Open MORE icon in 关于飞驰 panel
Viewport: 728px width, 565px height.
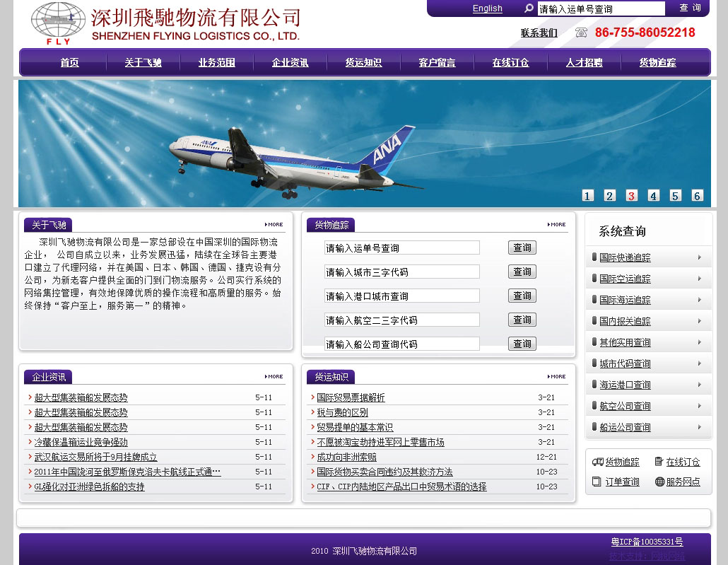click(274, 225)
